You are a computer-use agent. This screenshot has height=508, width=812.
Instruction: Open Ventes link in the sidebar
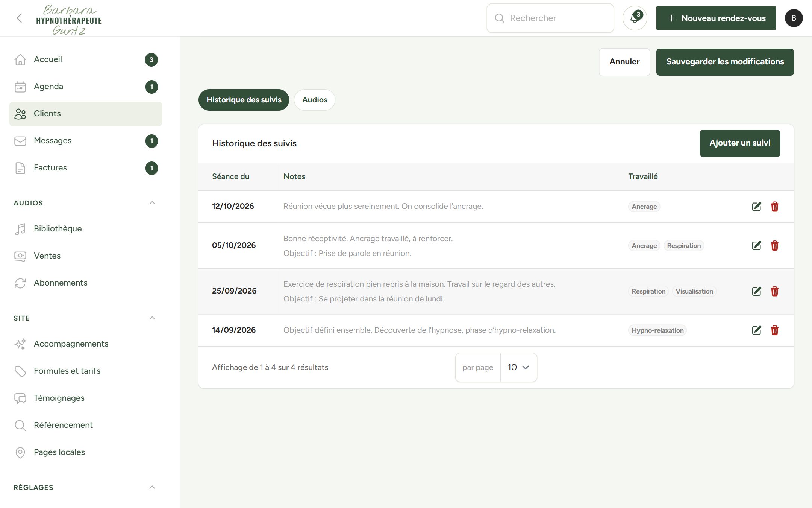86,256
